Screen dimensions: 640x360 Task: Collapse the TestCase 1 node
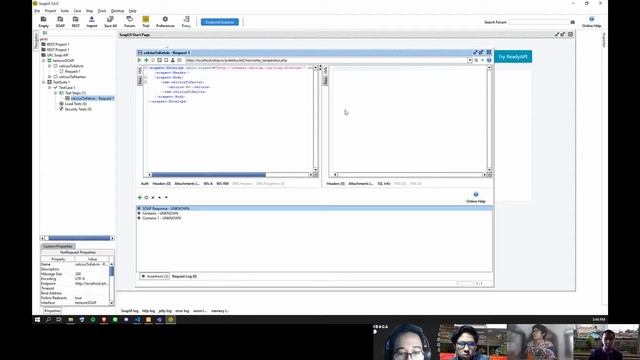tap(50, 87)
